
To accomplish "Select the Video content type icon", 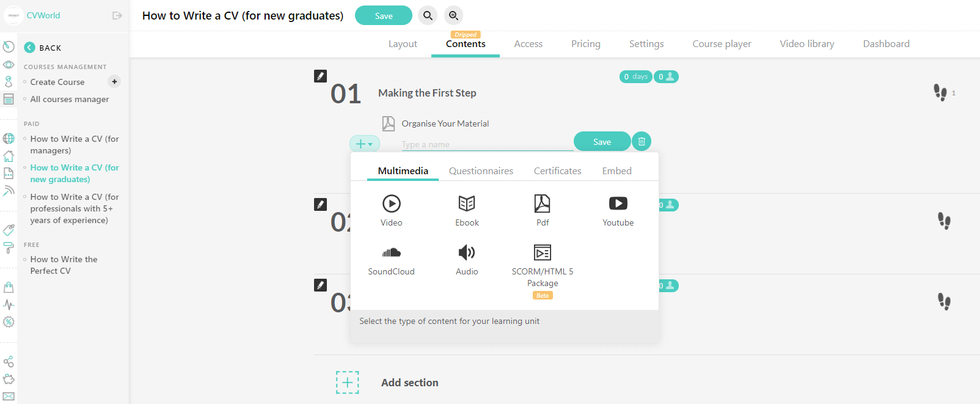I will coord(391,204).
